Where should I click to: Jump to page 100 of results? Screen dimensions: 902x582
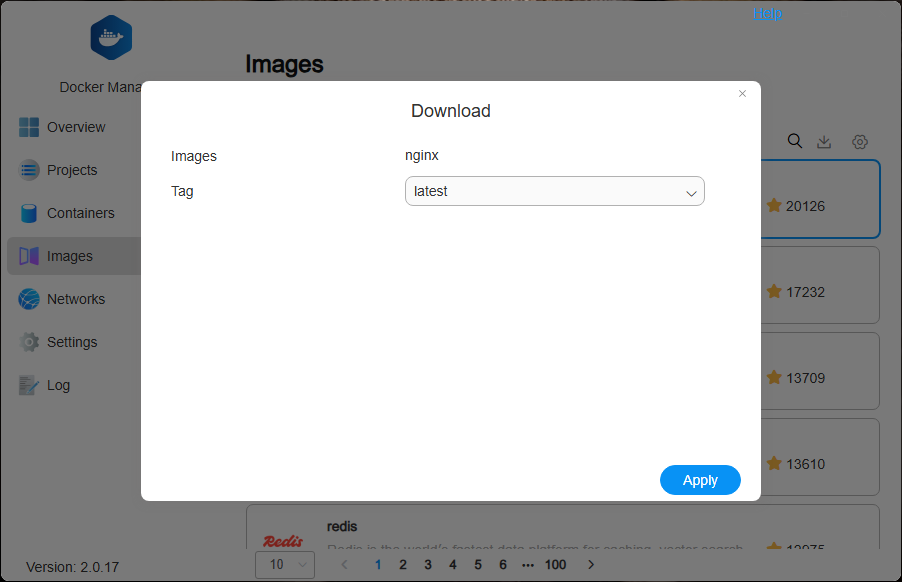[x=555, y=564]
